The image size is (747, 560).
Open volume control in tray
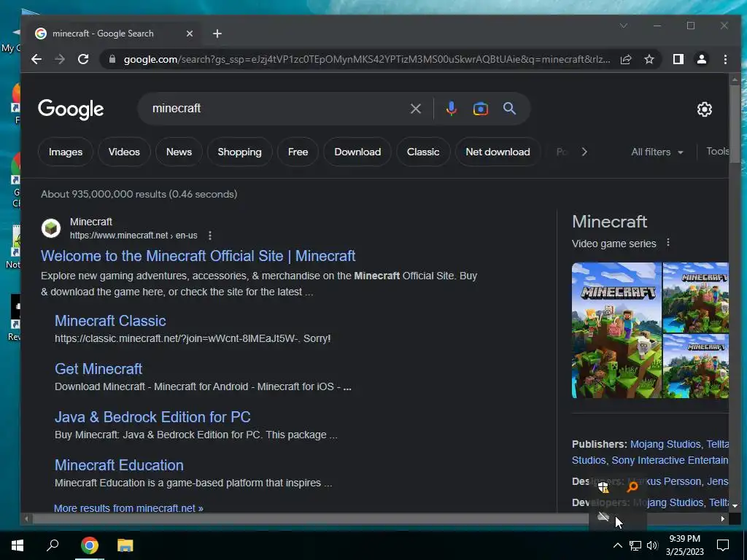(x=652, y=545)
